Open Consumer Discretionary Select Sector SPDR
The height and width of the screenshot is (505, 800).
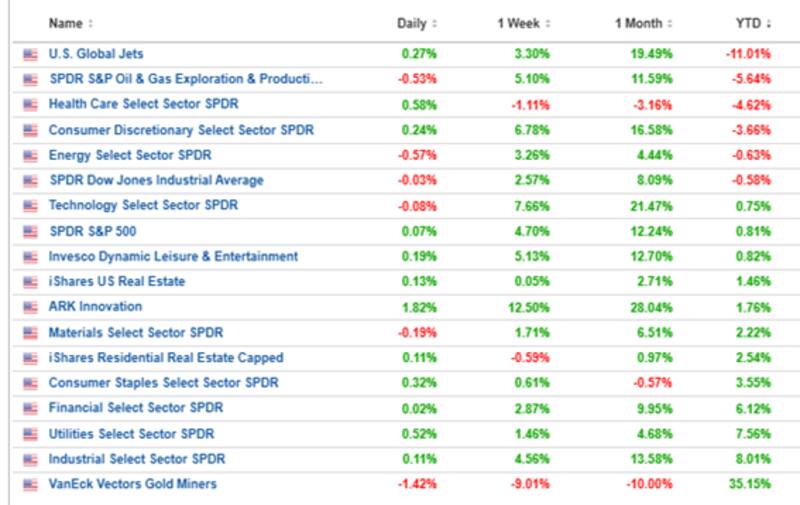(181, 130)
